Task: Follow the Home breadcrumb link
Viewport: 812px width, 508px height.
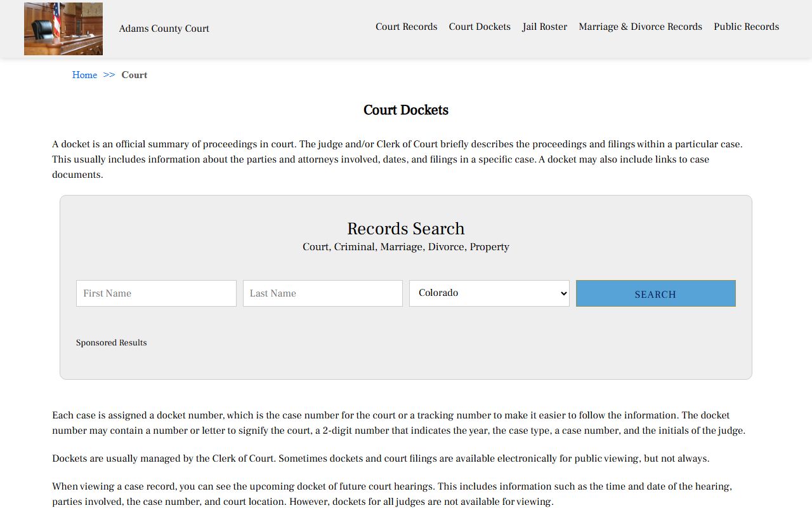Action: (84, 75)
